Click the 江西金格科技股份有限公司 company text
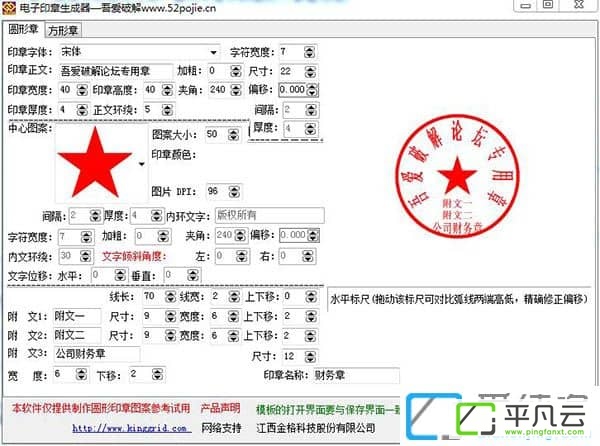 (x=316, y=428)
